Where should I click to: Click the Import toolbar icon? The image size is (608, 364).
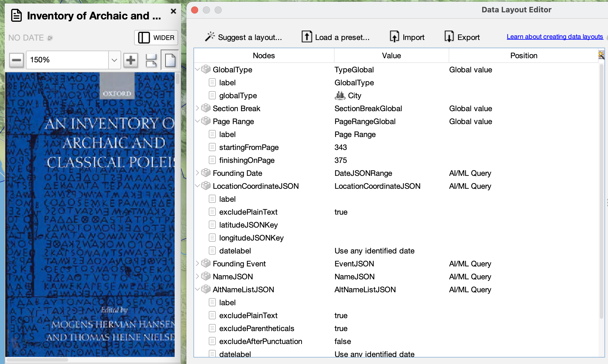[x=394, y=37]
